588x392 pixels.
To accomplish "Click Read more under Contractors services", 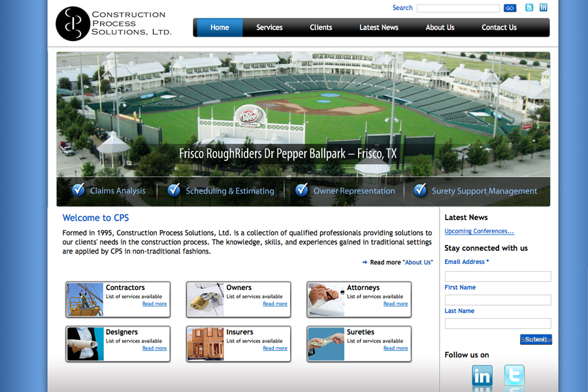I will (154, 304).
